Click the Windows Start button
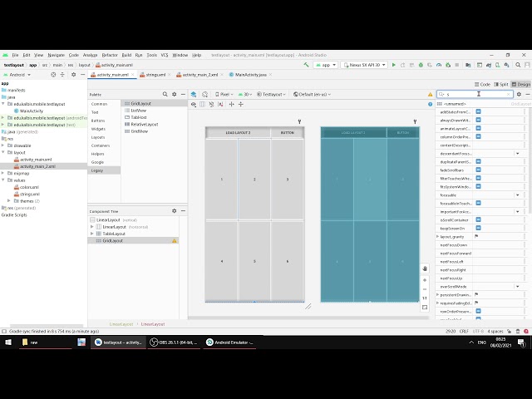This screenshot has height=399, width=532. 7,342
